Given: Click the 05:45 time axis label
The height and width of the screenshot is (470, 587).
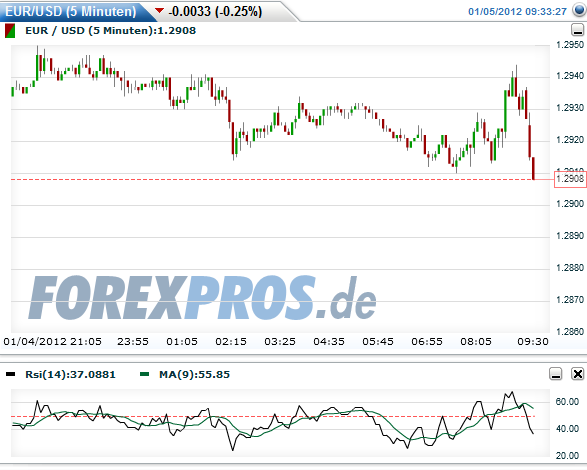Looking at the screenshot, I should pos(378,342).
